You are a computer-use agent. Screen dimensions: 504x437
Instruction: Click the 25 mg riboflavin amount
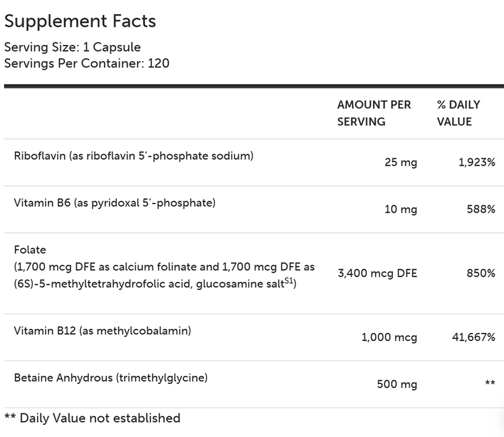(x=399, y=162)
